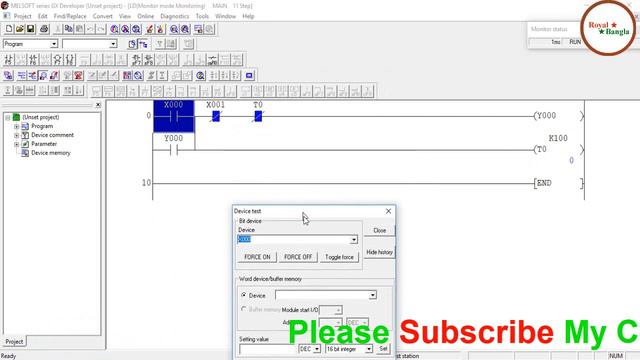Click the project data list toggle icon
The width and height of the screenshot is (640, 360).
(x=143, y=44)
